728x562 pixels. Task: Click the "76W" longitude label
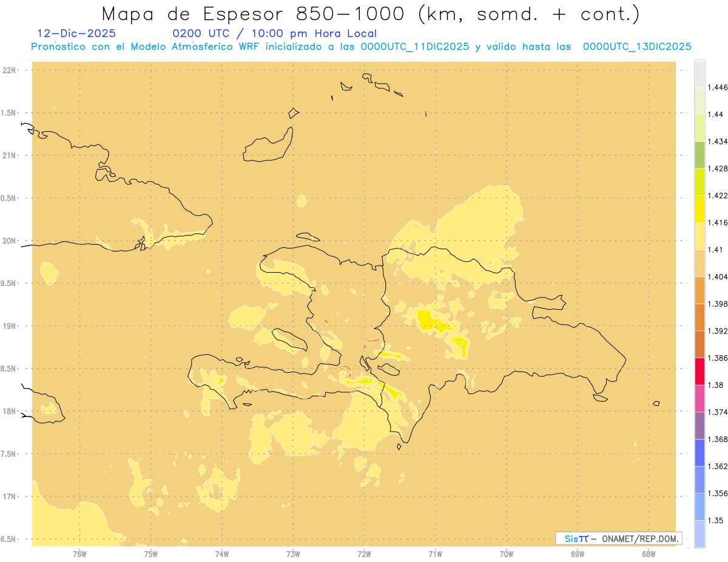[79, 554]
